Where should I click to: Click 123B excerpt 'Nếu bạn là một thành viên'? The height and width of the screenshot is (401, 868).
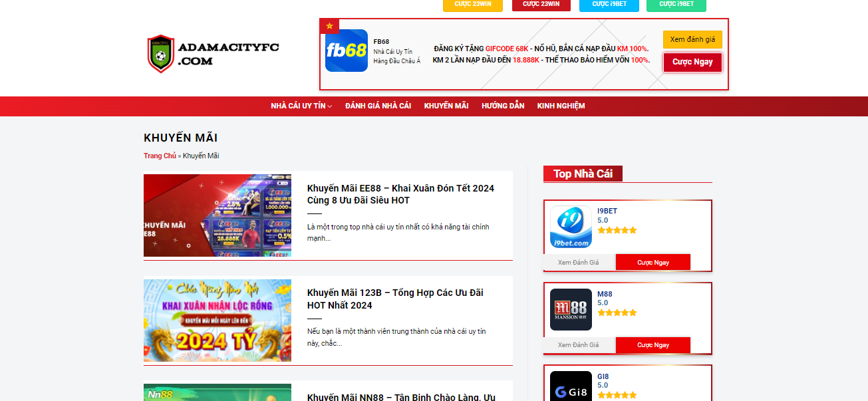tap(396, 337)
